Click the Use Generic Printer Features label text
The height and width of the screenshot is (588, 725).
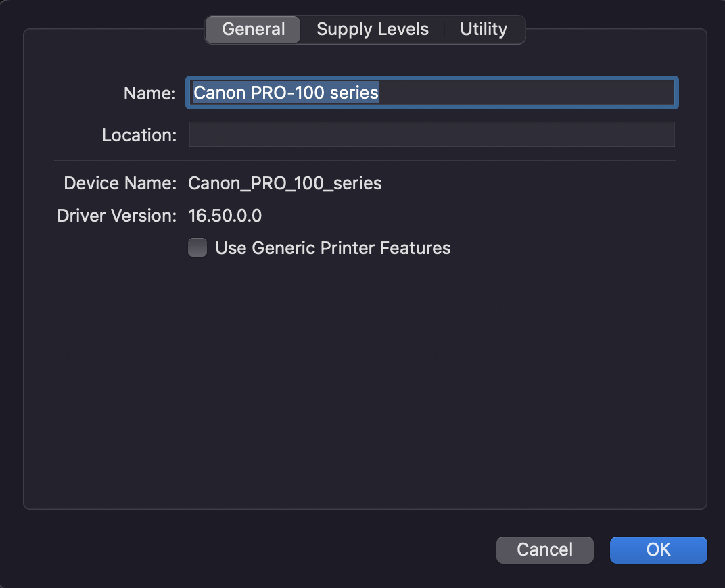(x=332, y=247)
